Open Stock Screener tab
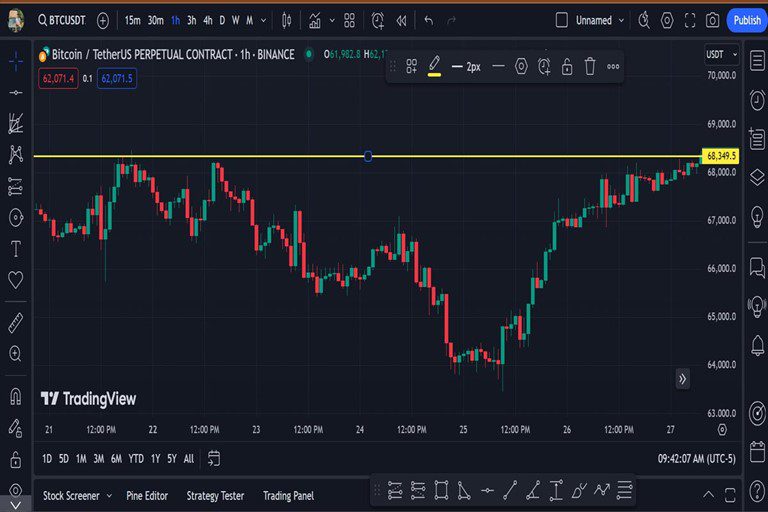768x512 pixels. click(71, 496)
